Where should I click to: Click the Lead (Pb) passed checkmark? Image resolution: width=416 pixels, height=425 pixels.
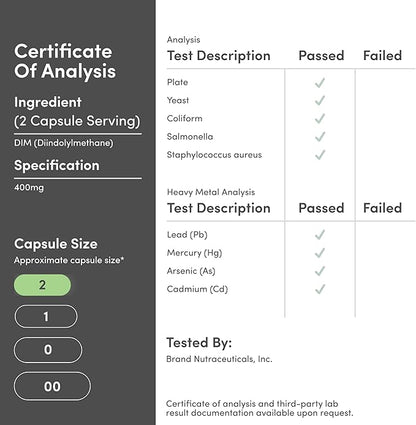click(x=320, y=235)
